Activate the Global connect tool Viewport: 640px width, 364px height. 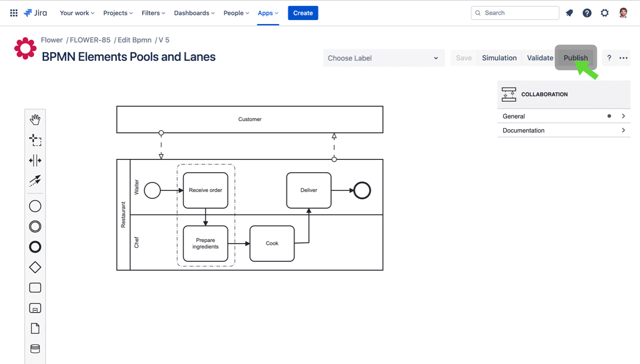[x=35, y=181]
